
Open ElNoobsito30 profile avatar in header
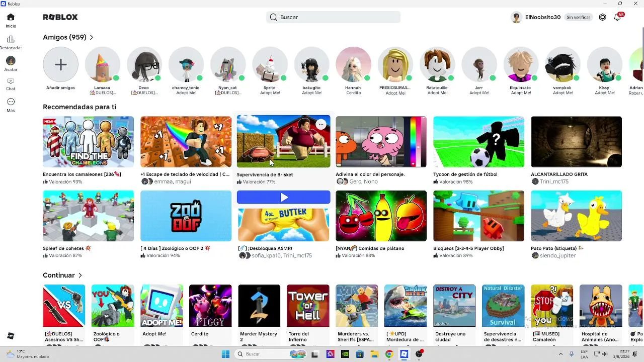pos(516,17)
